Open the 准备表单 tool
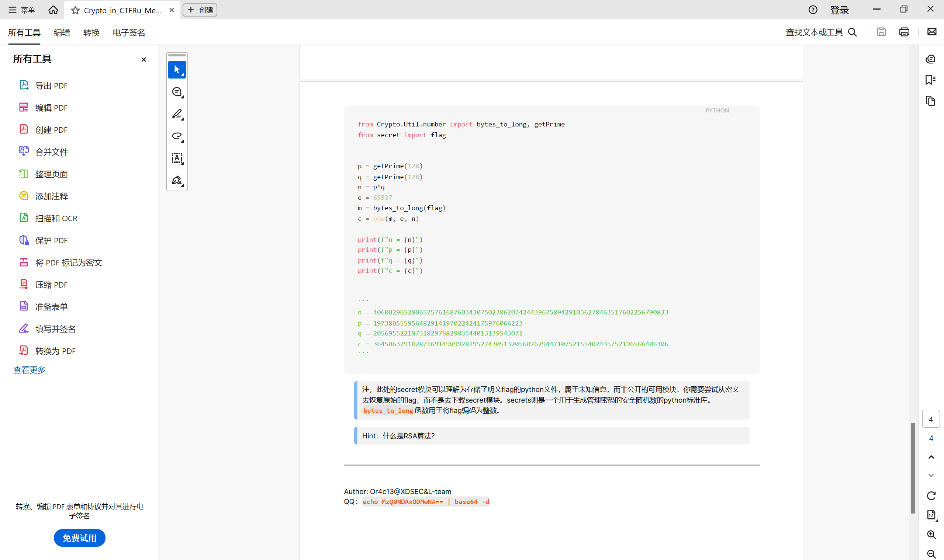Viewport: 944px width, 560px height. pos(44,307)
